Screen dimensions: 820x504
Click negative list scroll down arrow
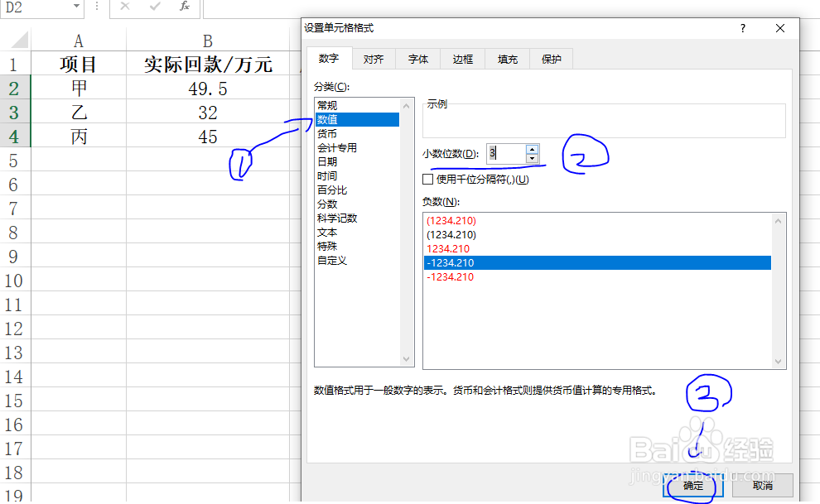(x=778, y=362)
